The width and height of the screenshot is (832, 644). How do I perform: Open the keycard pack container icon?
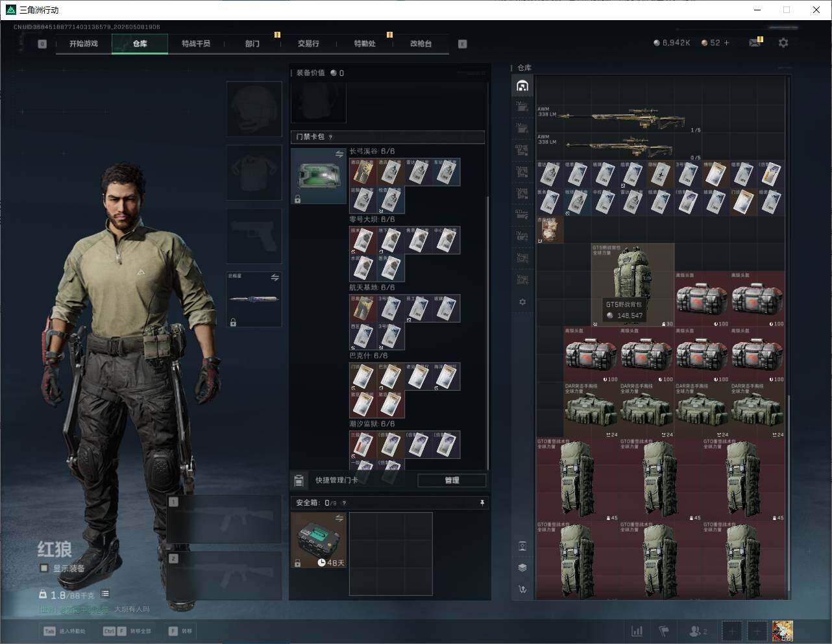319,176
